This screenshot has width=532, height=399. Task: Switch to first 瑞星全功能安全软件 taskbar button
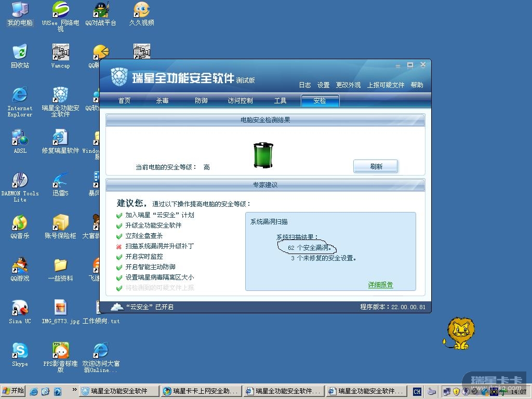pos(119,391)
